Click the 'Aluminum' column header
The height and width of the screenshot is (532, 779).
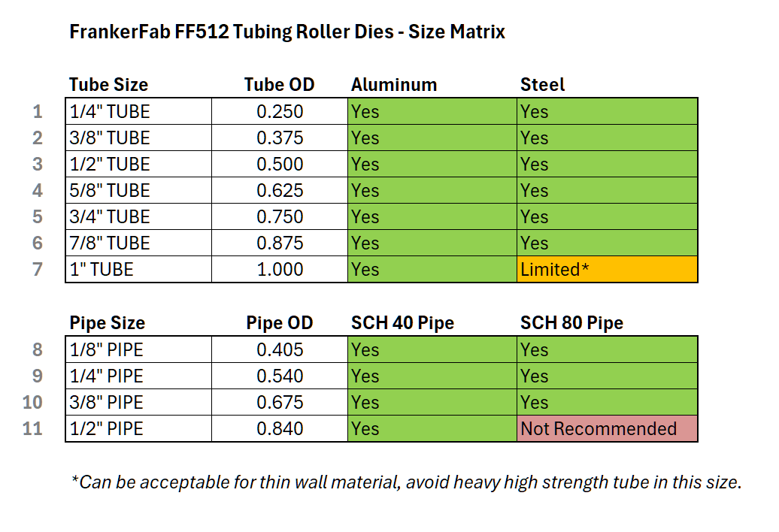(x=393, y=85)
